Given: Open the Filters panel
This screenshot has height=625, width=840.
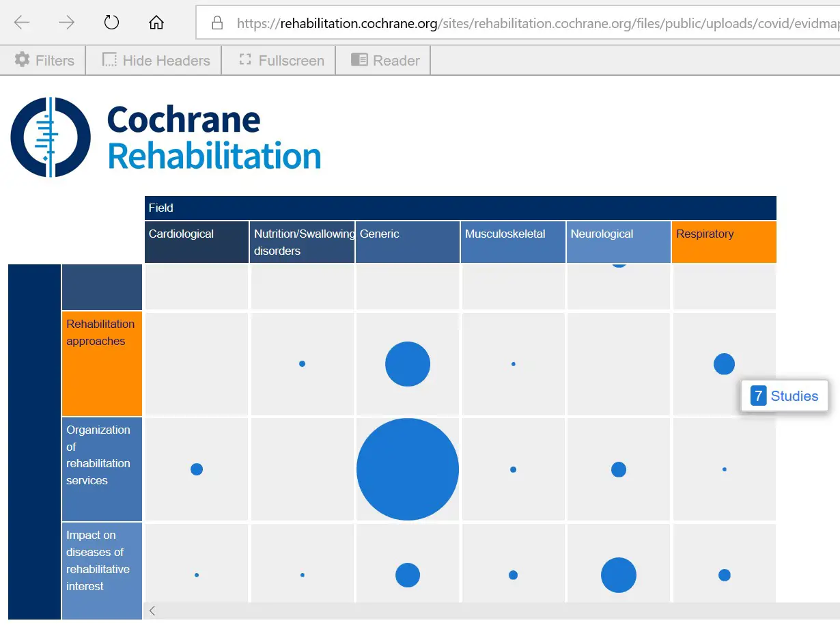Looking at the screenshot, I should click(43, 60).
